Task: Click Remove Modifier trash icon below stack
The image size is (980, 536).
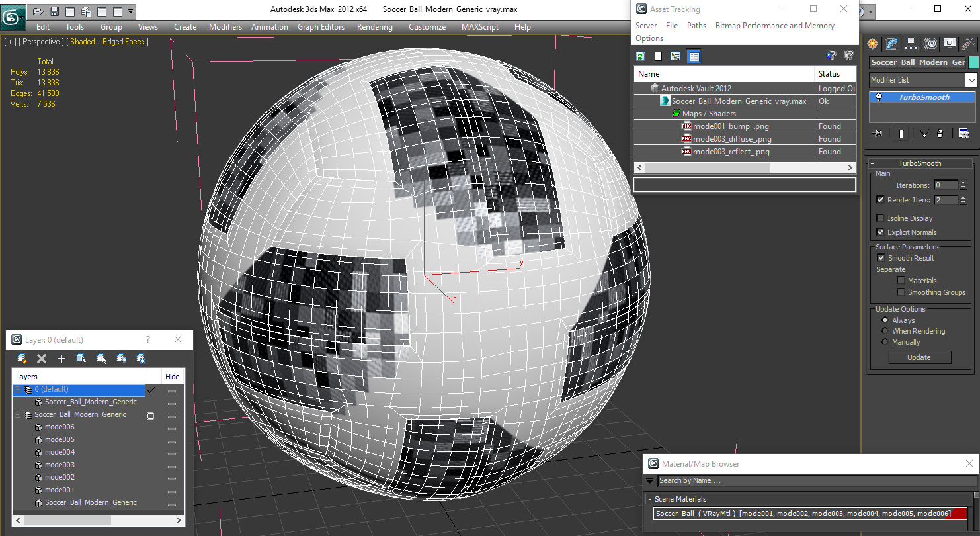Action: point(940,133)
